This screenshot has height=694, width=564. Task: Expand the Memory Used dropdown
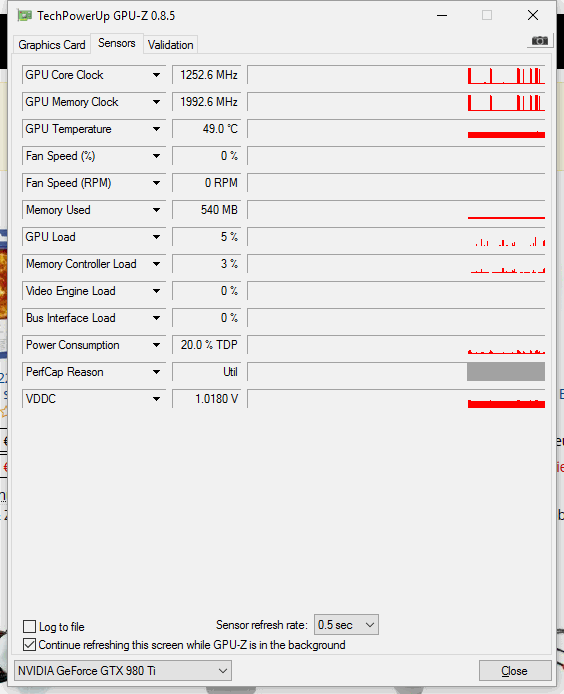tap(156, 210)
